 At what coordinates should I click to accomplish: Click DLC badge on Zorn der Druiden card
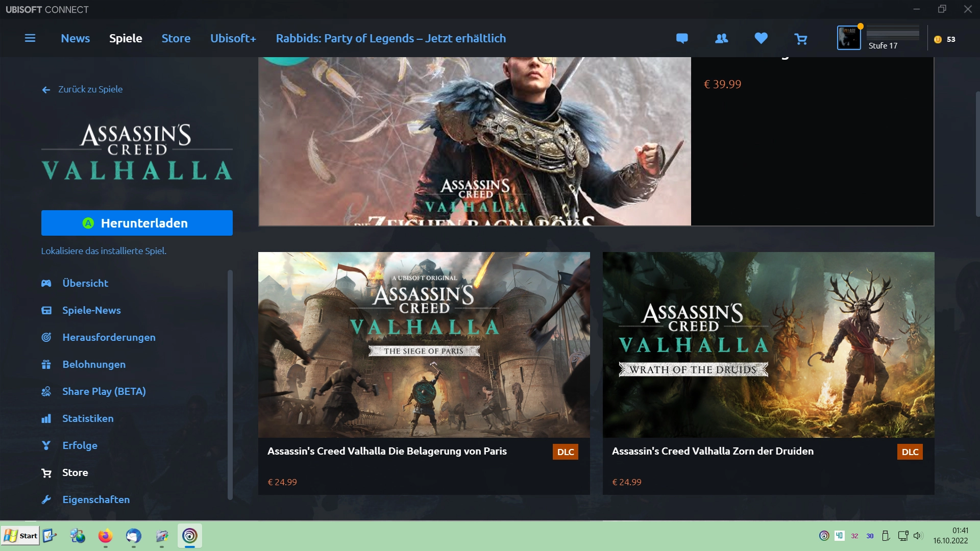910,452
